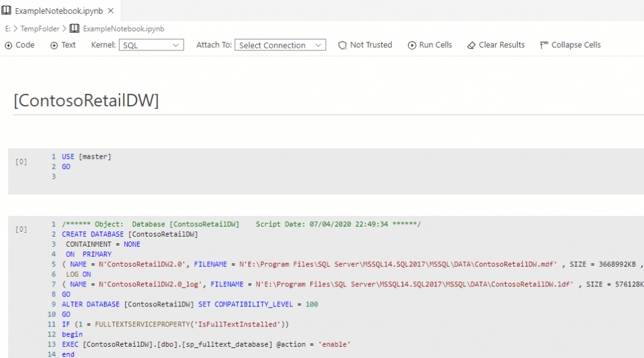Select the [ContosoRetailDW] heading text cell
The image size is (644, 358).
[86, 100]
